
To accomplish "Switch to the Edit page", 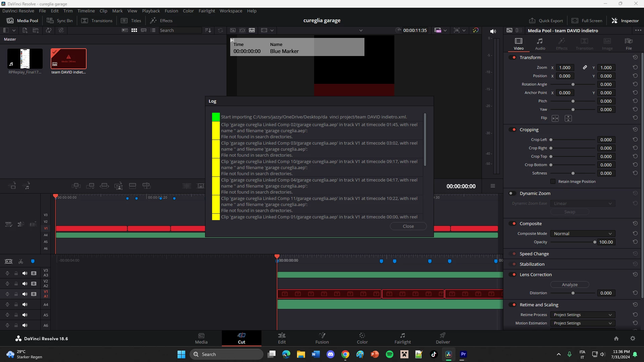I will 282,338.
